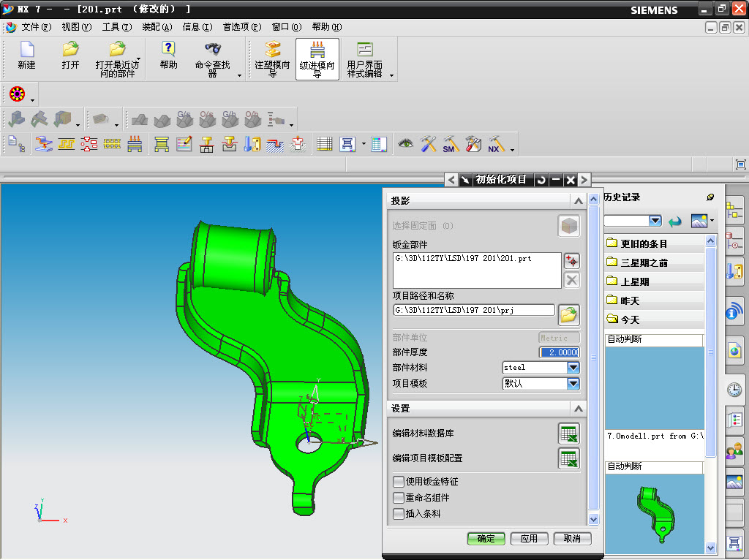Click the assembly navigator sidebar icon

tap(734, 210)
